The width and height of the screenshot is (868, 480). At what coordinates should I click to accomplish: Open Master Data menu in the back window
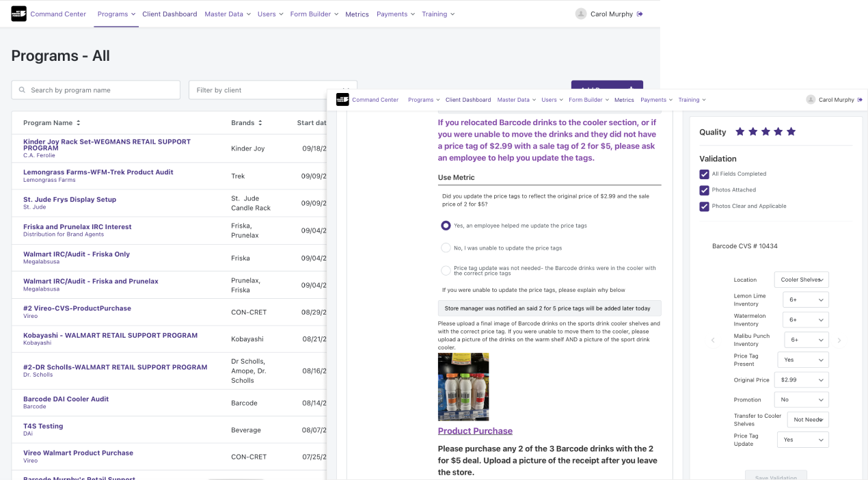[228, 14]
